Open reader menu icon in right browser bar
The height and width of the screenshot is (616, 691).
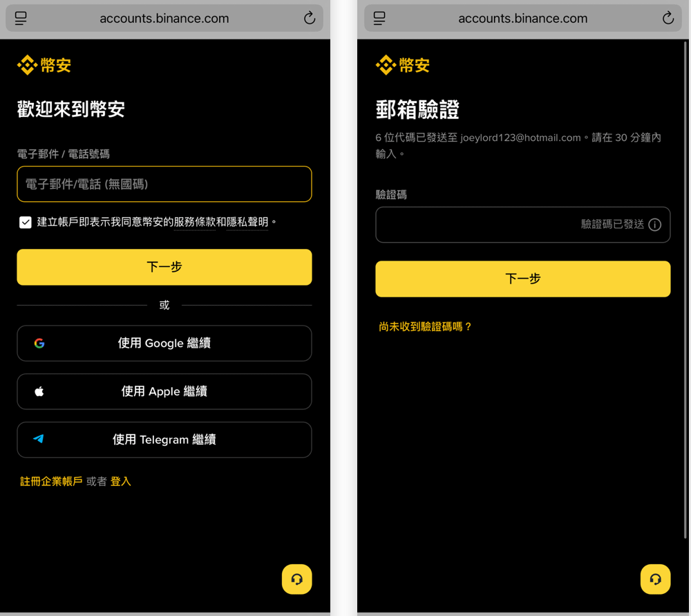379,18
